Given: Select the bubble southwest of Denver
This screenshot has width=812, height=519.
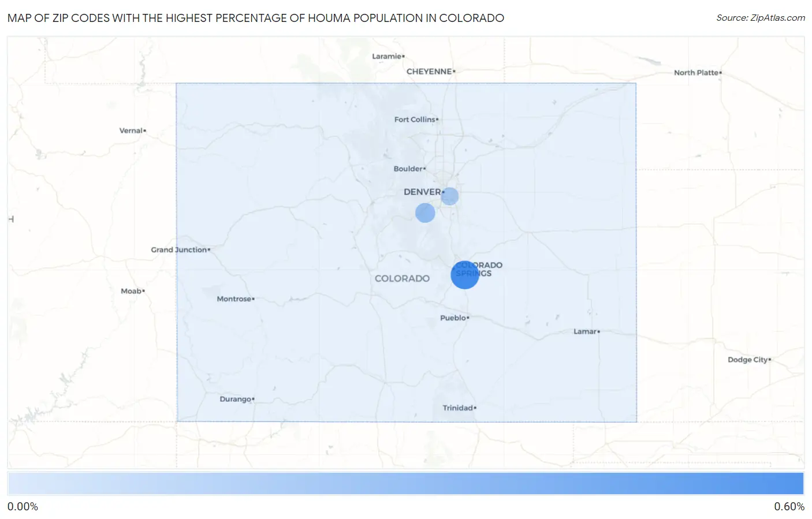Looking at the screenshot, I should (x=425, y=213).
